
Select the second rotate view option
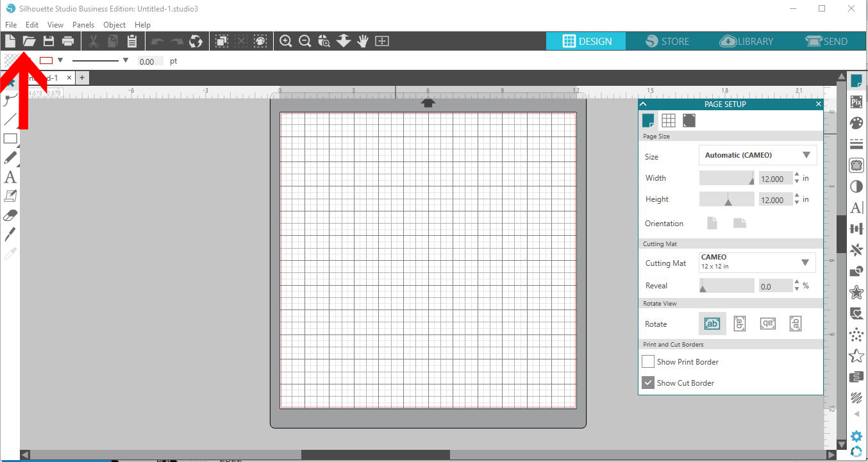pos(740,324)
